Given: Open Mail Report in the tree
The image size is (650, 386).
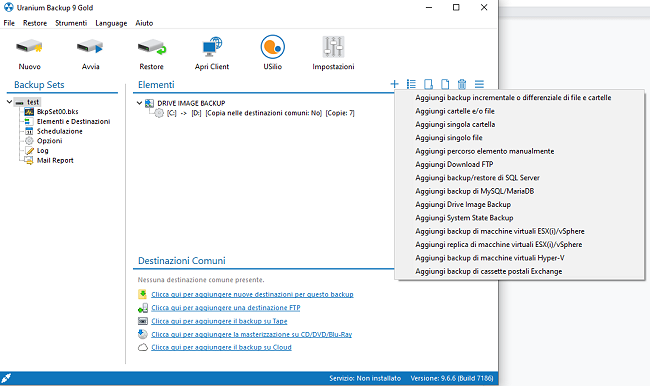Looking at the screenshot, I should click(x=55, y=160).
